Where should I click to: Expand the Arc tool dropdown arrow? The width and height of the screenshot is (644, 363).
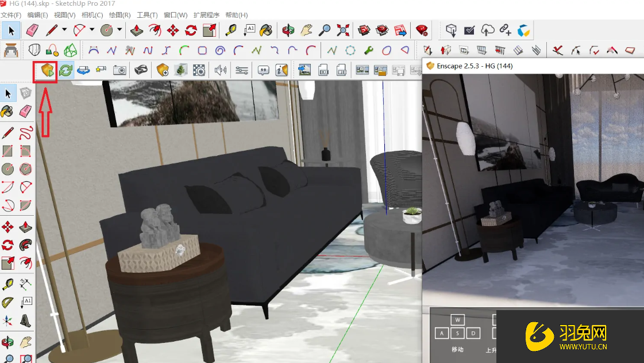pos(92,30)
